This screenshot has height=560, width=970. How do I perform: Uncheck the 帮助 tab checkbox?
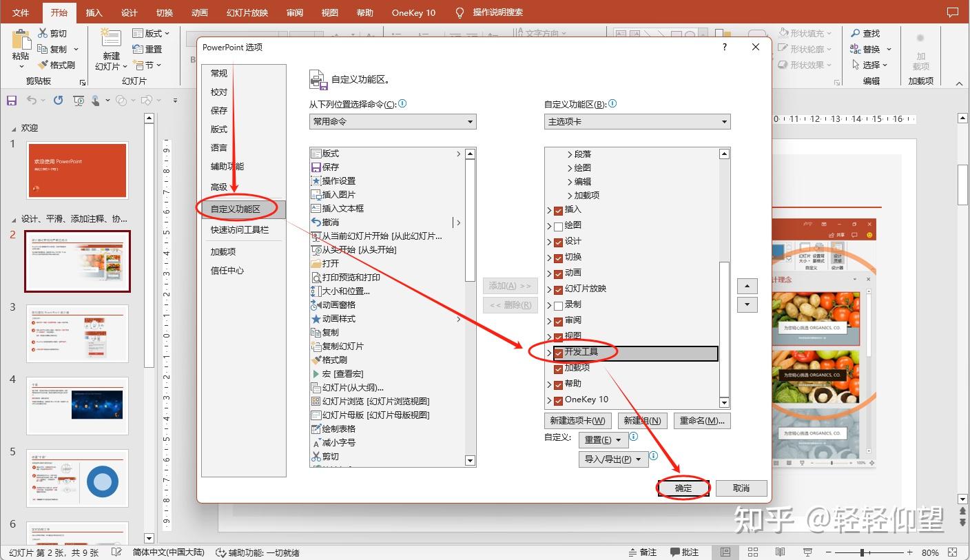coord(558,384)
